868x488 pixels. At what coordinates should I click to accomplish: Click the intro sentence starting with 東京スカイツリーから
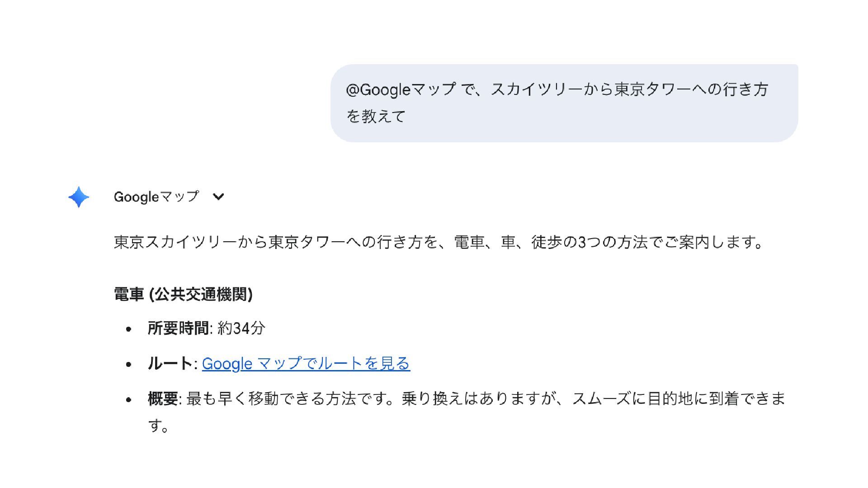[439, 242]
